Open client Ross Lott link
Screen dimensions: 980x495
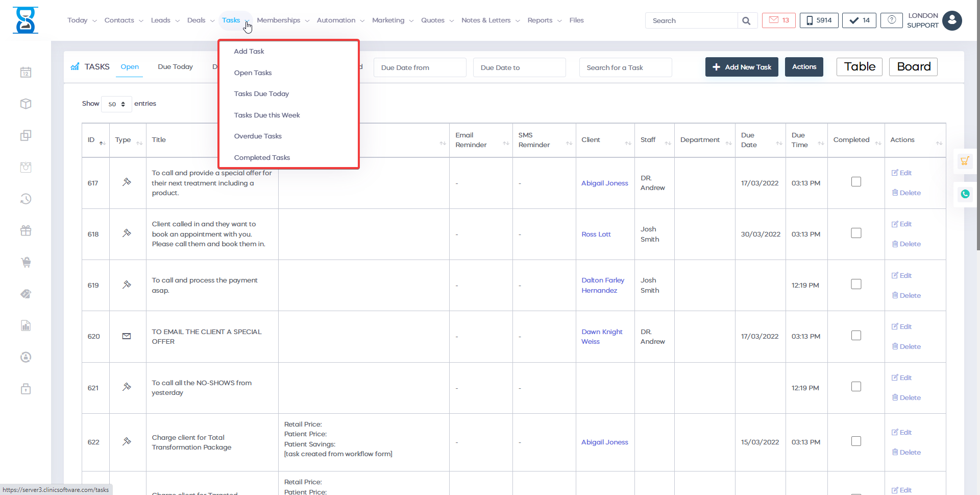coord(596,234)
